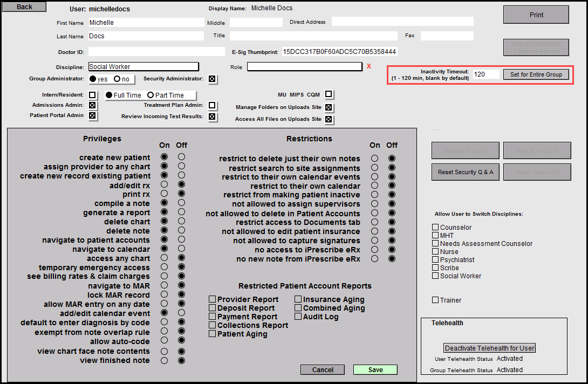This screenshot has width=588, height=384.
Task: Enable the Audit Log report restriction
Action: 298,317
